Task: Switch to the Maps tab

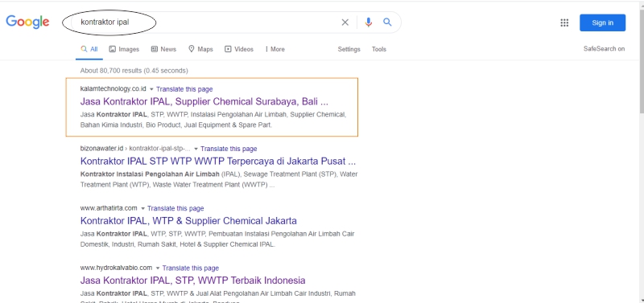Action: click(200, 49)
